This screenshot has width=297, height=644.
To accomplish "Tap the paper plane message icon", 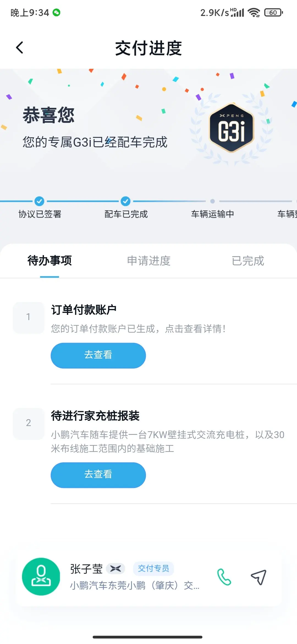I will [x=258, y=577].
